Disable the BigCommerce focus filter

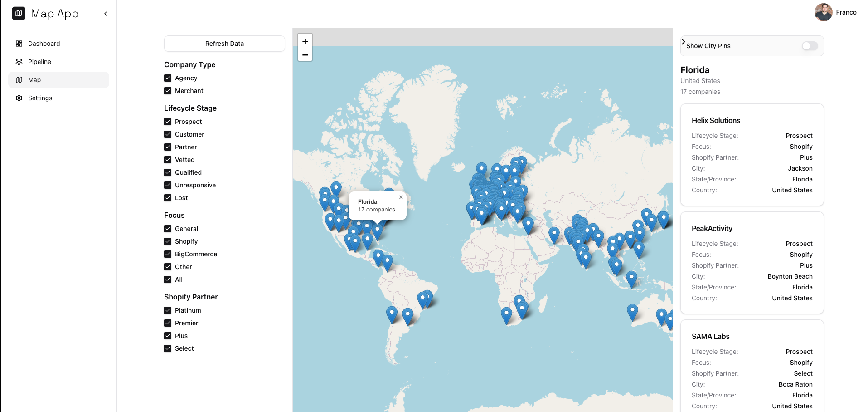point(167,254)
